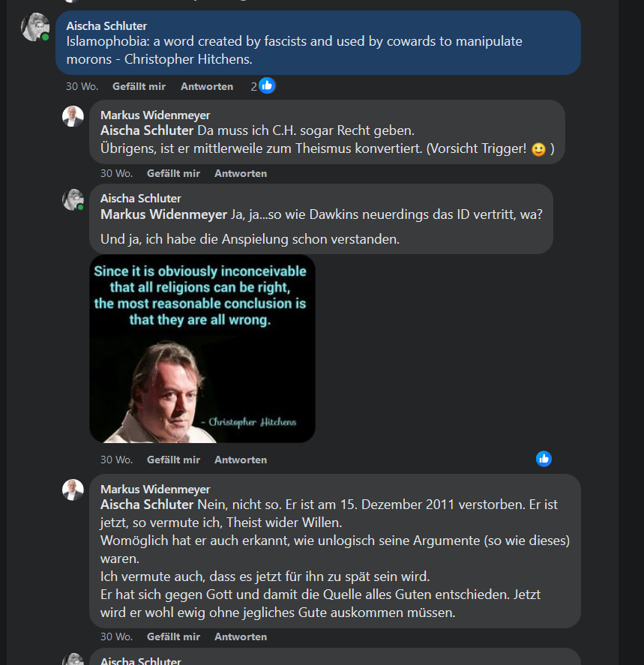Click 'Antworten' under the Theismus konvertiert reply
Viewport: 644px width, 665px height.
point(241,173)
